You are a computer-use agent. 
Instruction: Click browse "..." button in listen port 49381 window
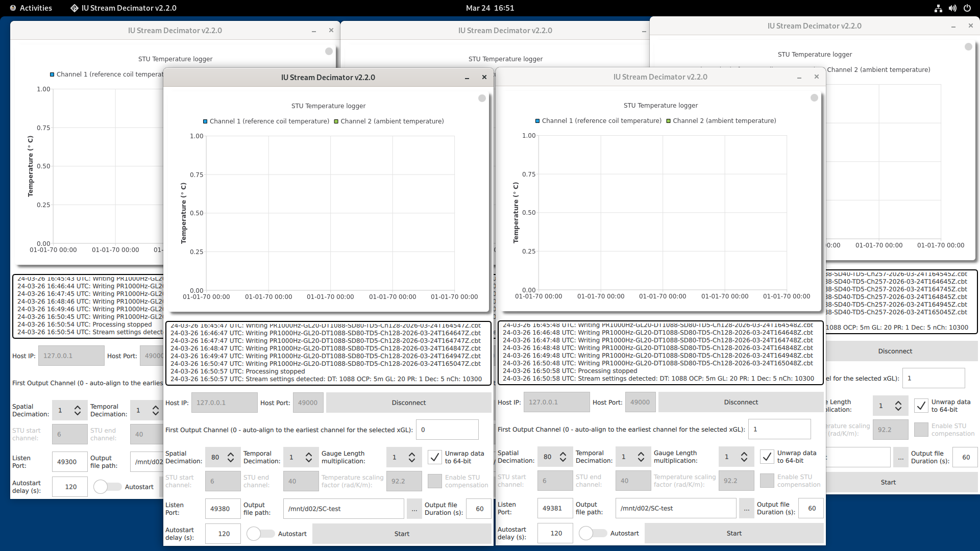click(x=746, y=508)
